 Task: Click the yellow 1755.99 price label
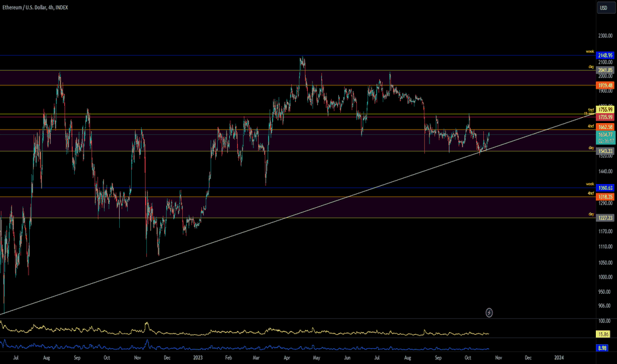[604, 109]
